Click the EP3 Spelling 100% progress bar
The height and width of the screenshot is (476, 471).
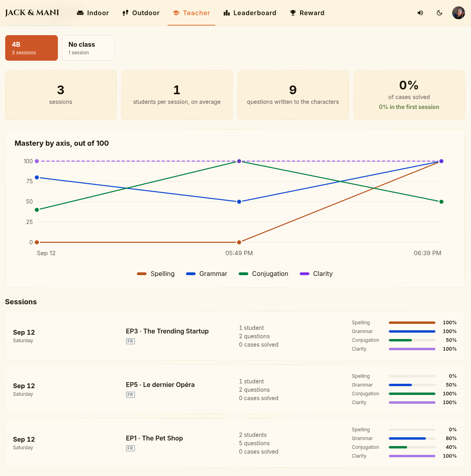point(412,323)
